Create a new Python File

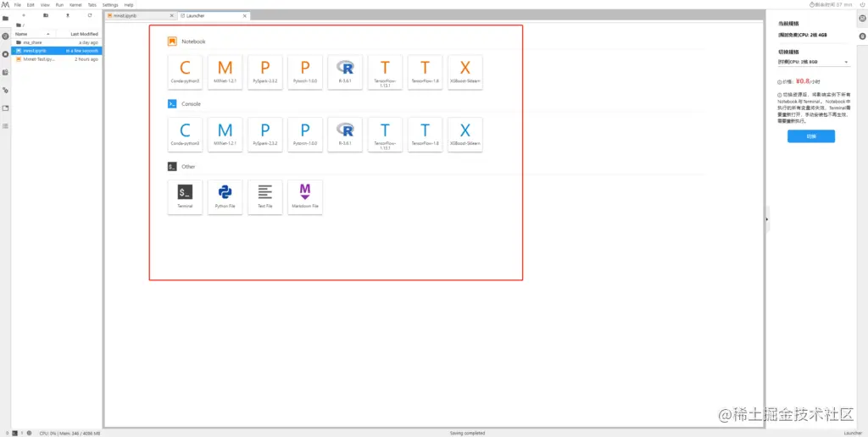click(225, 197)
